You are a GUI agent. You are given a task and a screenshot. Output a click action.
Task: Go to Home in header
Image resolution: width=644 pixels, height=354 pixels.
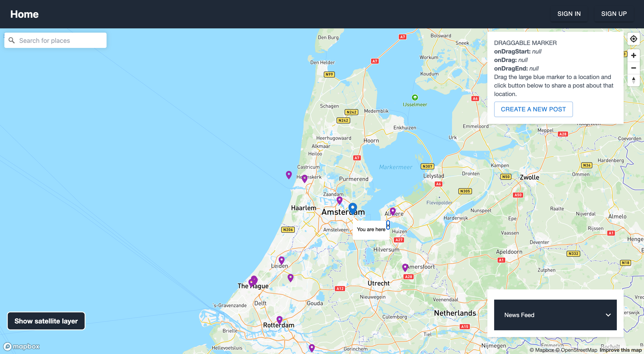click(x=24, y=14)
